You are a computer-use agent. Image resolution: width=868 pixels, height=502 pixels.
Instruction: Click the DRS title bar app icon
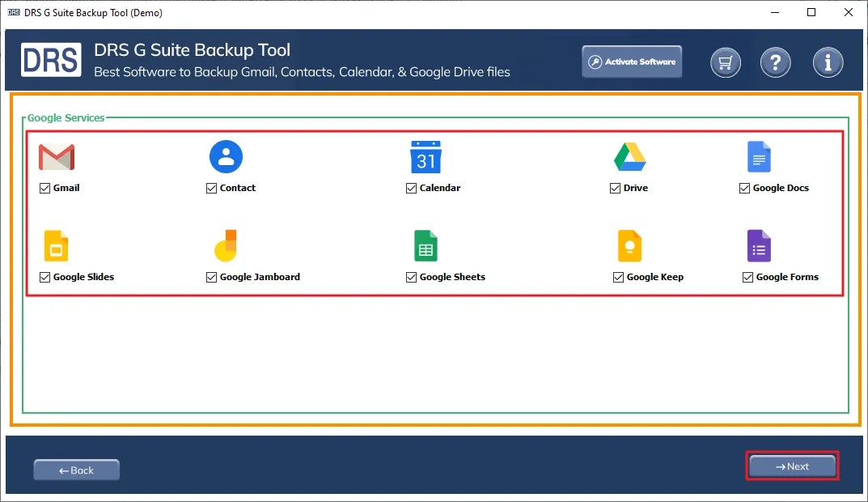(x=14, y=12)
